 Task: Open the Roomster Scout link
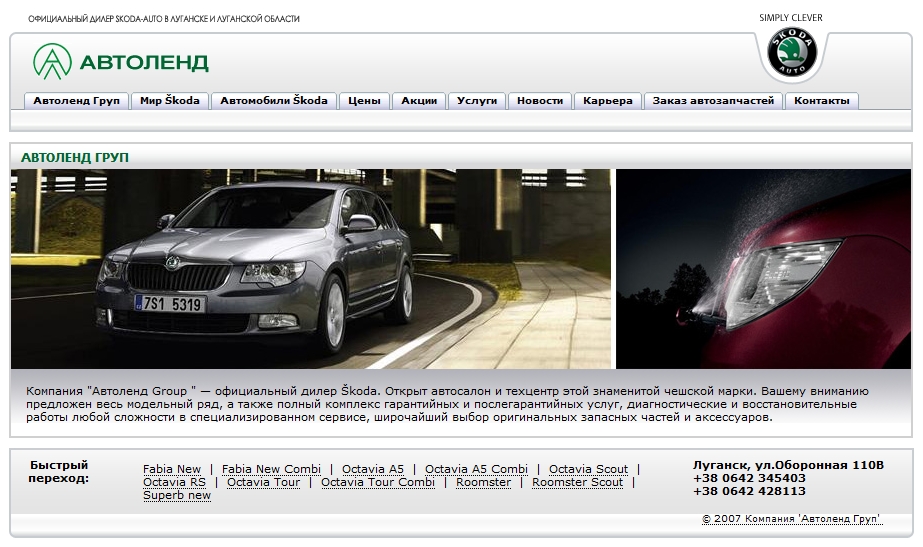577,482
